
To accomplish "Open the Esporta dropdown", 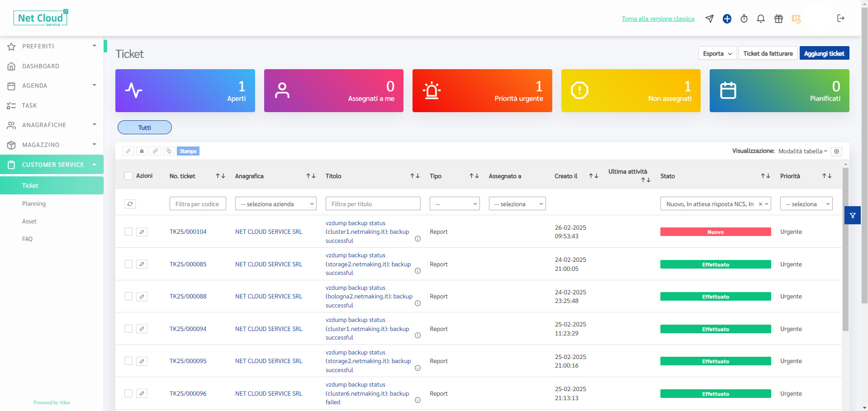I will click(x=717, y=53).
